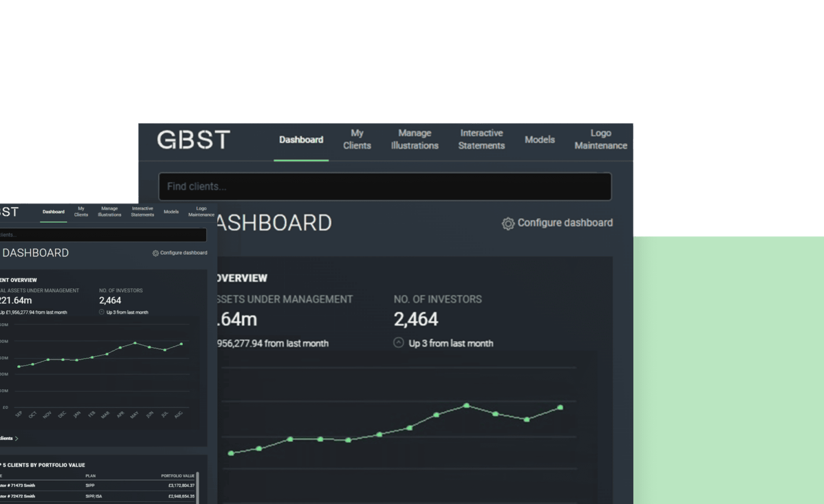Viewport: 824px width, 504px height.
Task: Open Logo Maintenance in the small window
Action: coord(201,212)
